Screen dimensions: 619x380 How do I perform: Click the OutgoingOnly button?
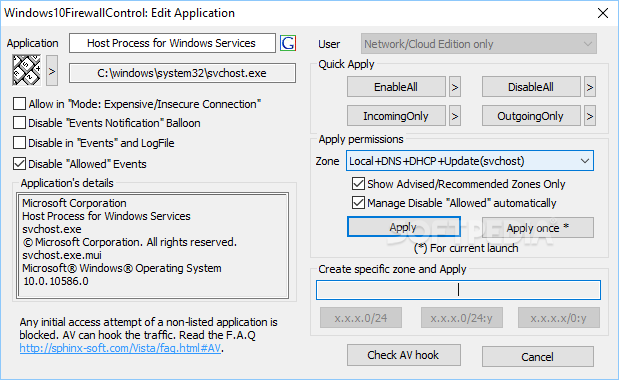531,116
